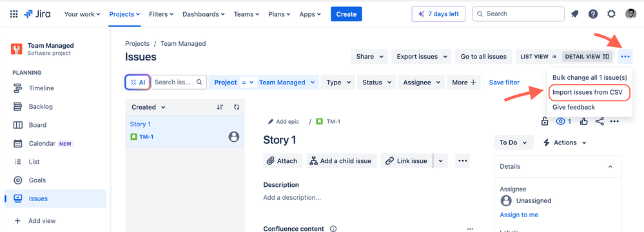Click the unlocked padlock restriction icon
The image size is (644, 232).
coord(545,121)
